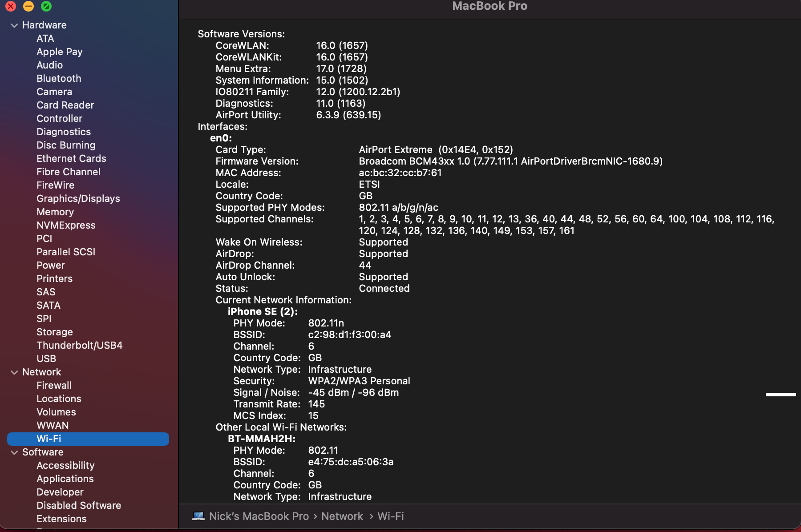Open Diagnostics in the Hardware list
The image size is (801, 532).
click(64, 132)
